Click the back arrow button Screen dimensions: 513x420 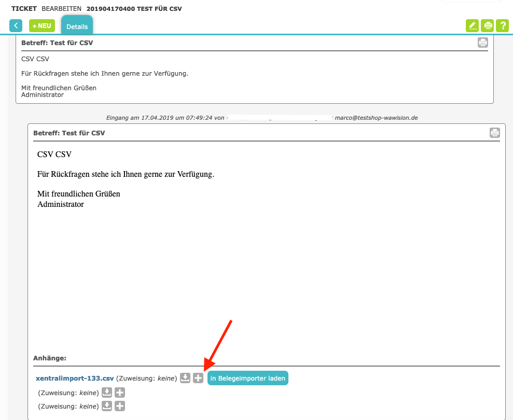16,25
